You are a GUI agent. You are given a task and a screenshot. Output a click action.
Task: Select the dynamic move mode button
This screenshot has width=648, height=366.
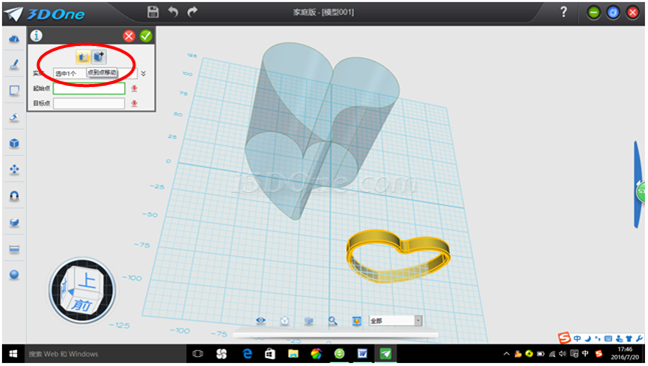click(83, 57)
